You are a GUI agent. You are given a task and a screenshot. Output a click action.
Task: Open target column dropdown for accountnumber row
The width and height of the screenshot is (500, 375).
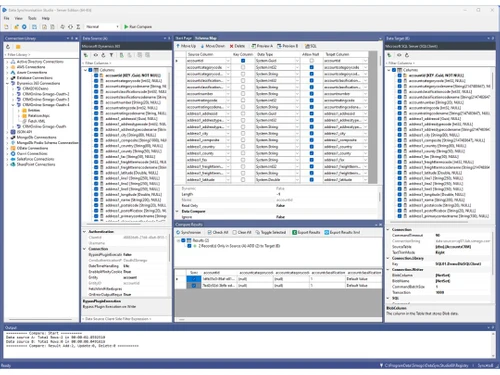pyautogui.click(x=365, y=94)
